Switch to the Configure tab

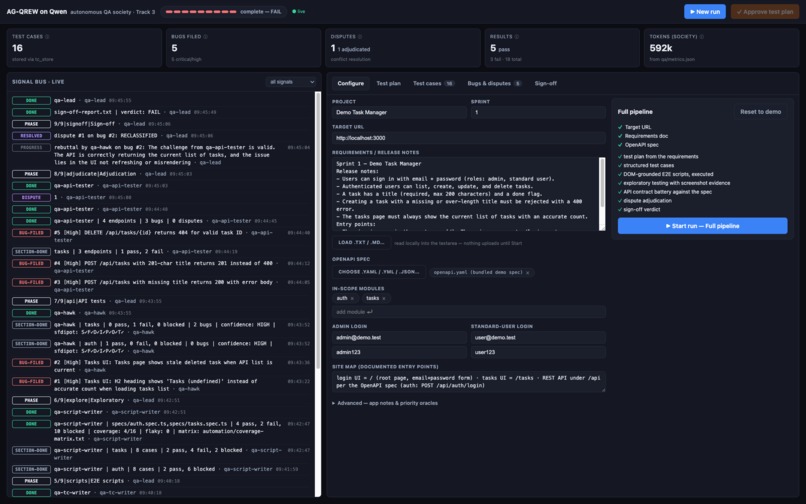pyautogui.click(x=351, y=83)
